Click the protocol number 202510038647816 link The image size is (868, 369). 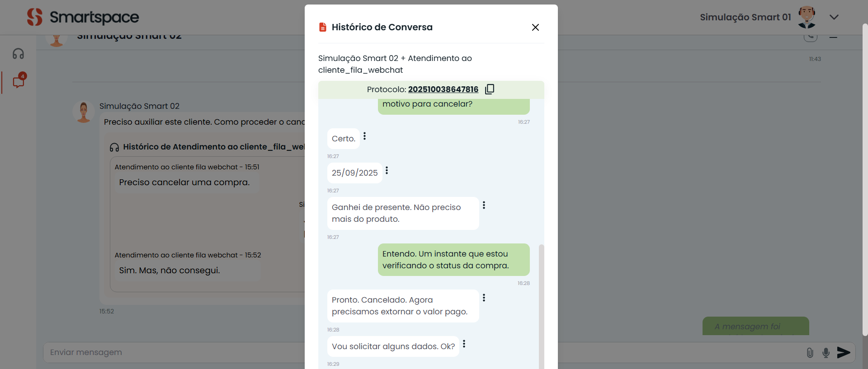[443, 89]
